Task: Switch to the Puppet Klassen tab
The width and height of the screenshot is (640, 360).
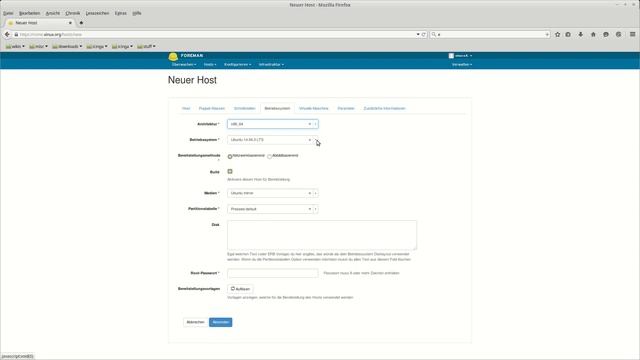Action: [x=212, y=109]
